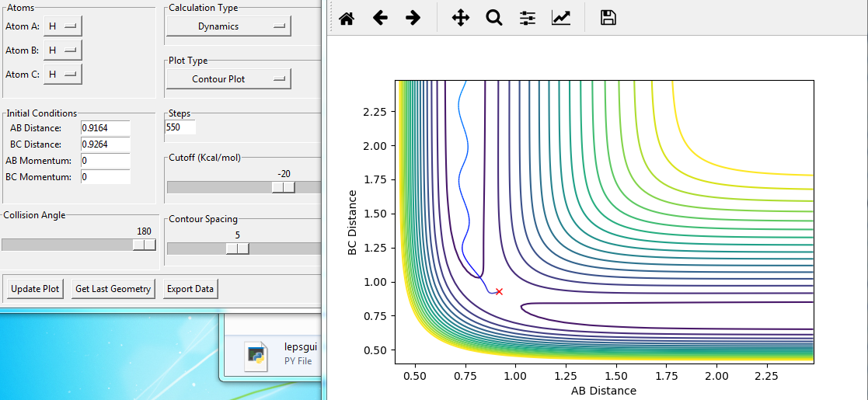Reset plot view with the Home icon

pyautogui.click(x=347, y=19)
